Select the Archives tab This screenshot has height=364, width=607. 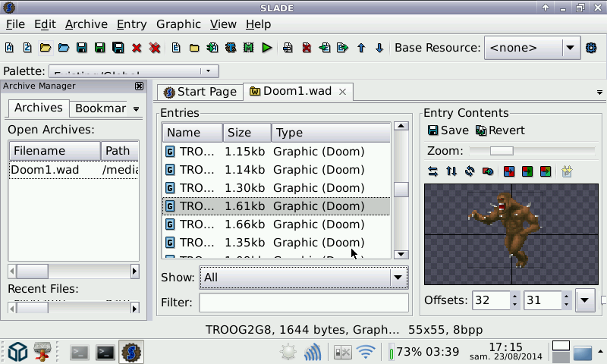[x=39, y=108]
